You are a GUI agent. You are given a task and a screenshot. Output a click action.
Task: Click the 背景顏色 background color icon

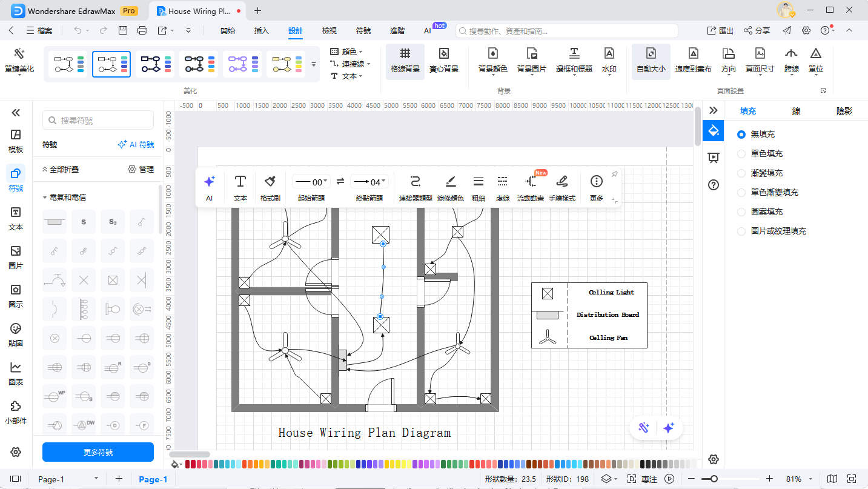492,59
